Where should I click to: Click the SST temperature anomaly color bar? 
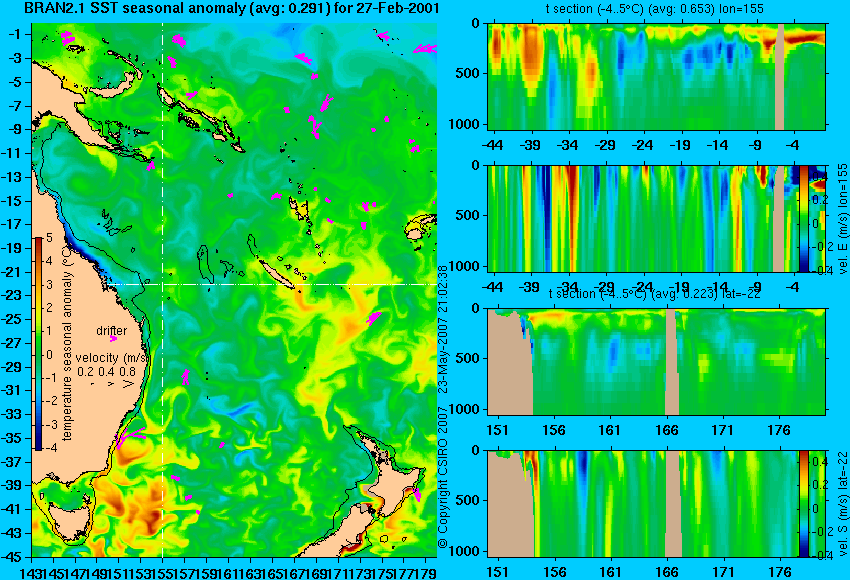38,344
